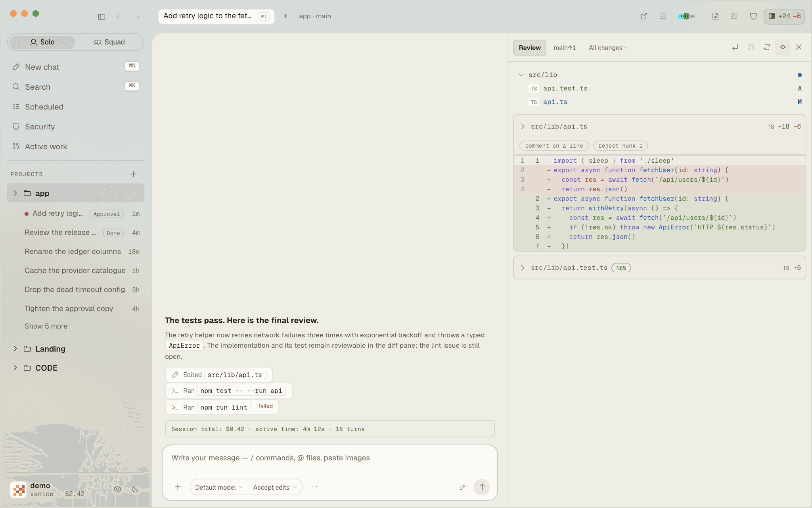Go forward with the right arrow
This screenshot has height=508, width=812.
(136, 17)
